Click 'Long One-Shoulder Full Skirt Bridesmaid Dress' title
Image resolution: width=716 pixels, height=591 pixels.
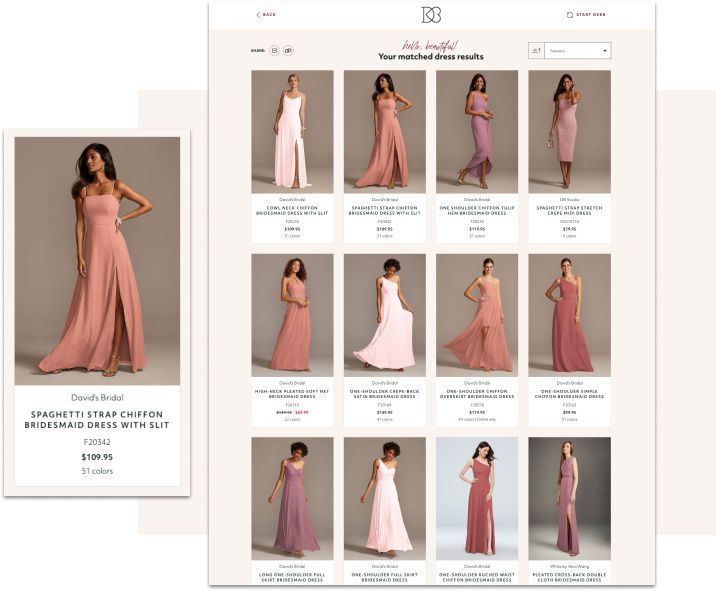[292, 577]
